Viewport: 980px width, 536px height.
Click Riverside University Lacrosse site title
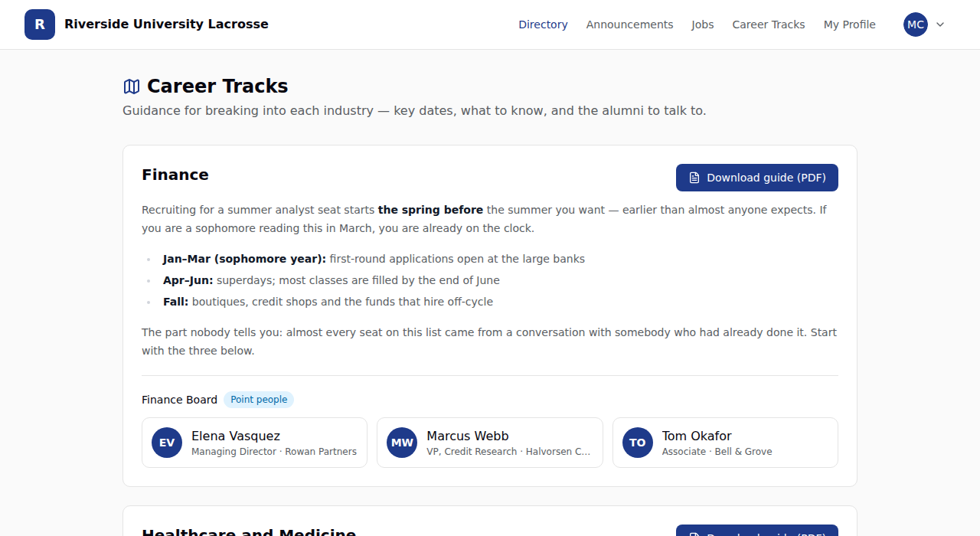(x=166, y=25)
